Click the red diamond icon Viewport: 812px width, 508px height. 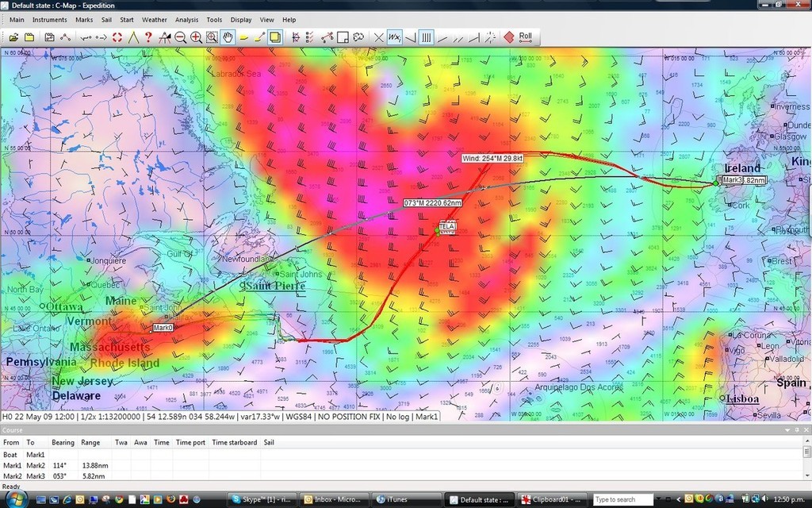[x=509, y=37]
